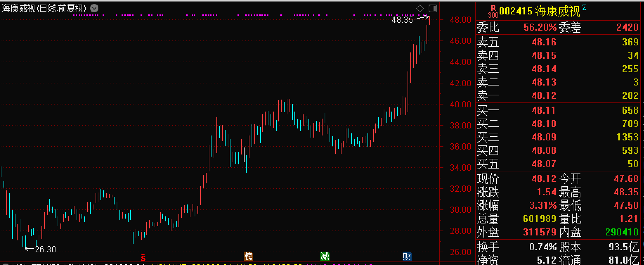Click the 48.35 high price label on chart
Viewport: 644px width, 265px height.
point(402,20)
